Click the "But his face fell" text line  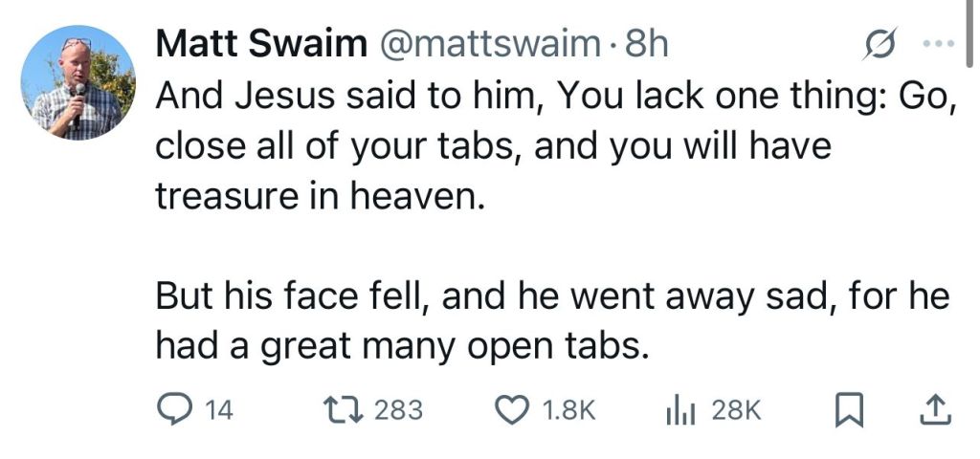551,297
